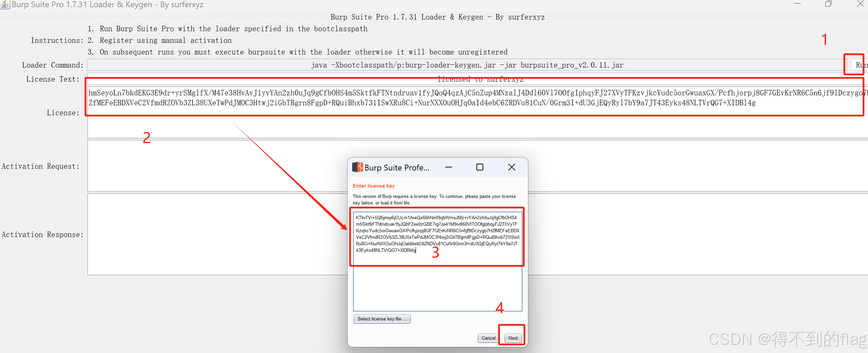Click the Run button in the keygen window
This screenshot has width=868, height=353.
(x=859, y=65)
